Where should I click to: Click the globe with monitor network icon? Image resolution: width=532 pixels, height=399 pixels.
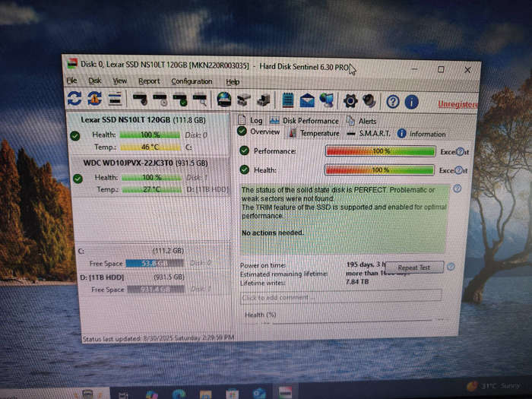[x=327, y=101]
